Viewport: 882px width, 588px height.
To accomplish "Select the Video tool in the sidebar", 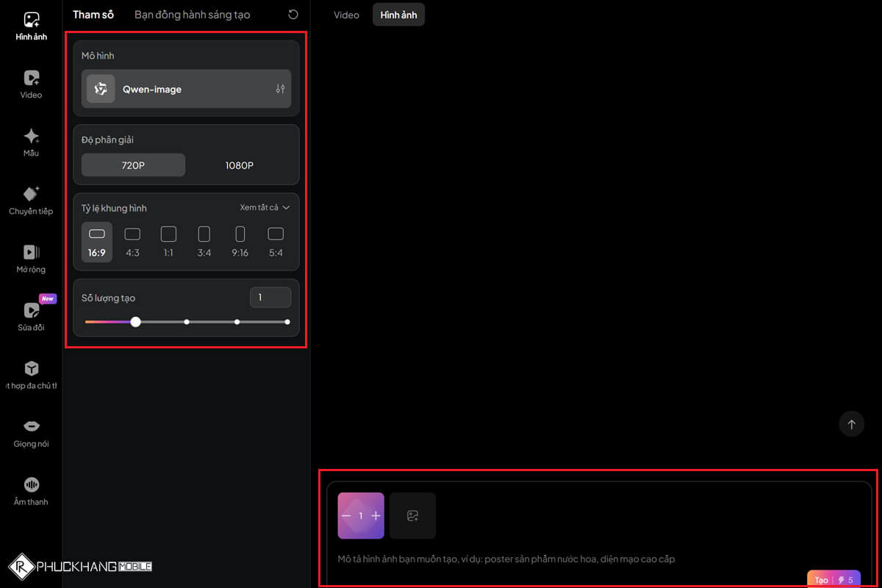I will tap(31, 82).
